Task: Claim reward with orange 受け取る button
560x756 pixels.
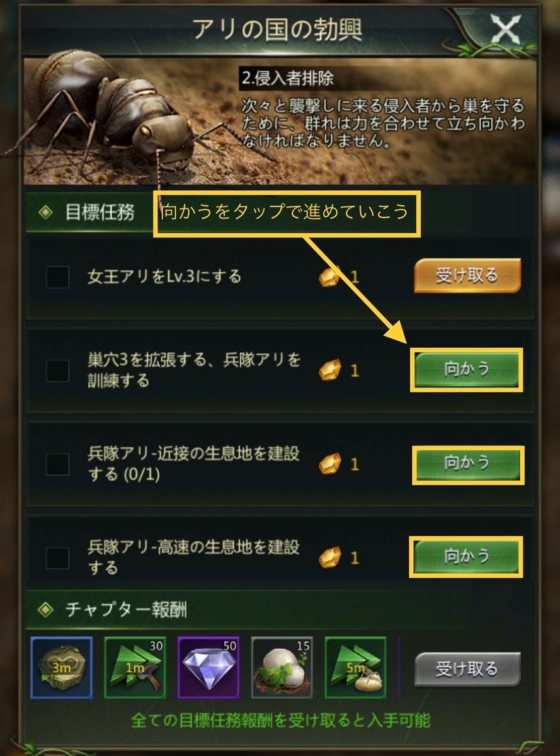Action: pos(467,276)
